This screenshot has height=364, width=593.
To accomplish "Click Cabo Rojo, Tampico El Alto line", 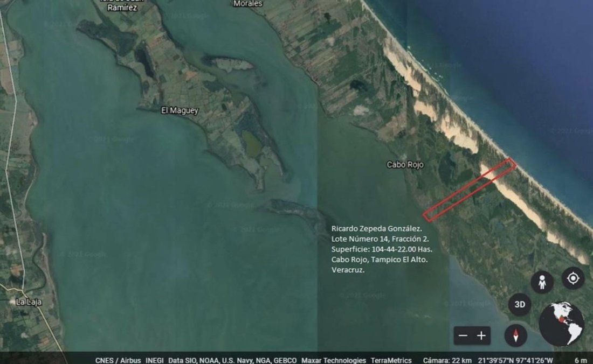I will coord(380,260).
